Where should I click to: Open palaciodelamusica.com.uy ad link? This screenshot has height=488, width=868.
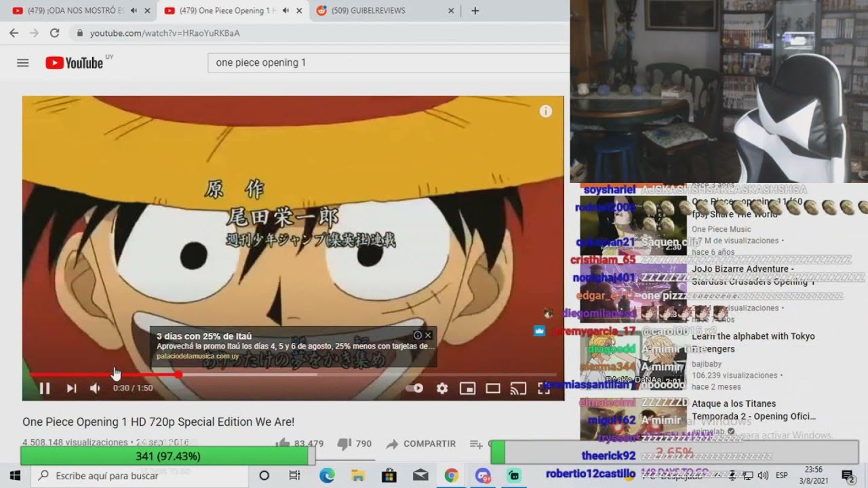[197, 356]
